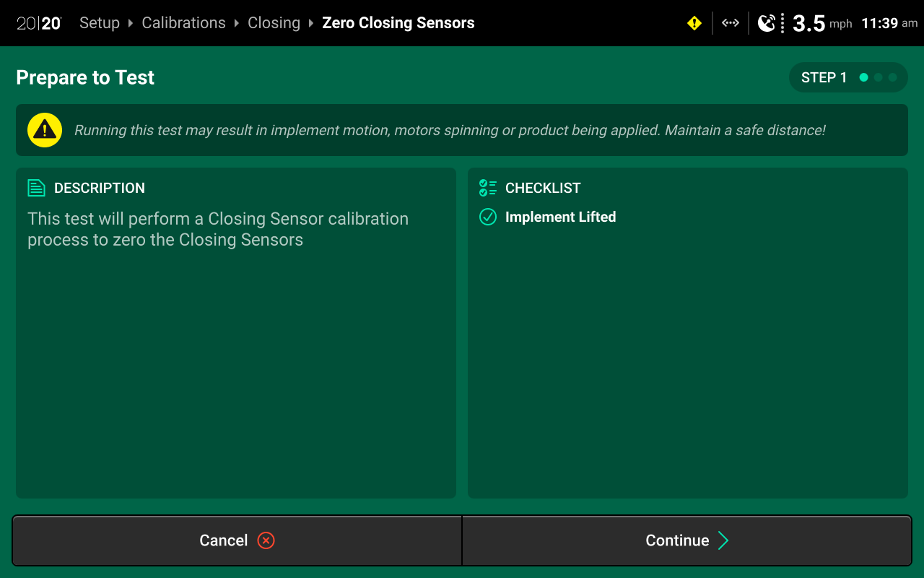The width and height of the screenshot is (924, 578).
Task: Click the connectivity arrows status icon
Action: 731,23
